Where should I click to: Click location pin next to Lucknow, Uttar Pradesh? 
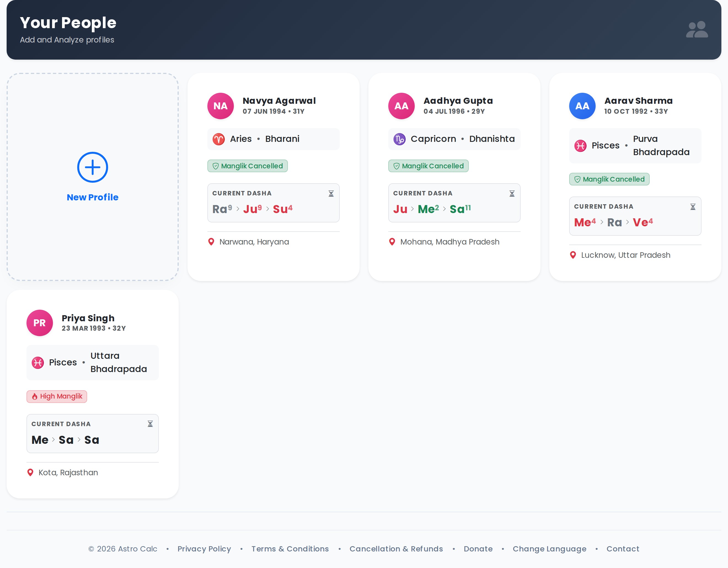573,255
